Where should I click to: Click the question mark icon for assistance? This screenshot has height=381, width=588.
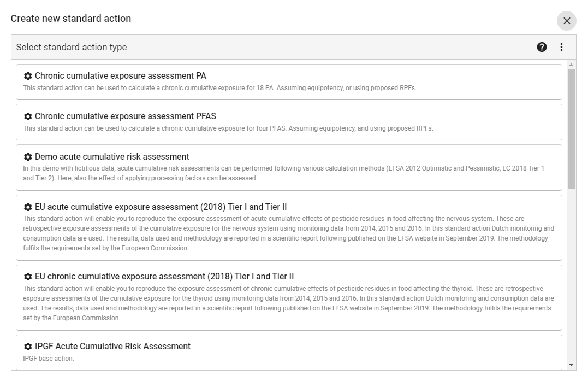542,47
